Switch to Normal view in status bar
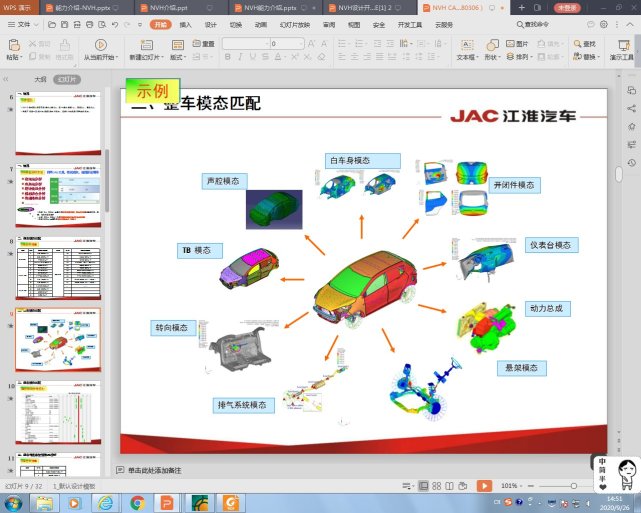The width and height of the screenshot is (641, 513). click(x=424, y=486)
